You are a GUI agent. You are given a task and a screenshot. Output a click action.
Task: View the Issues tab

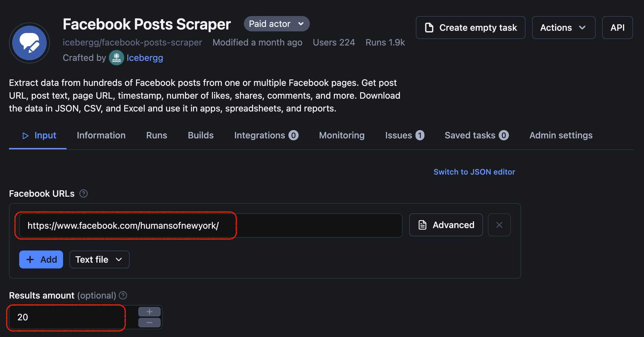[405, 135]
